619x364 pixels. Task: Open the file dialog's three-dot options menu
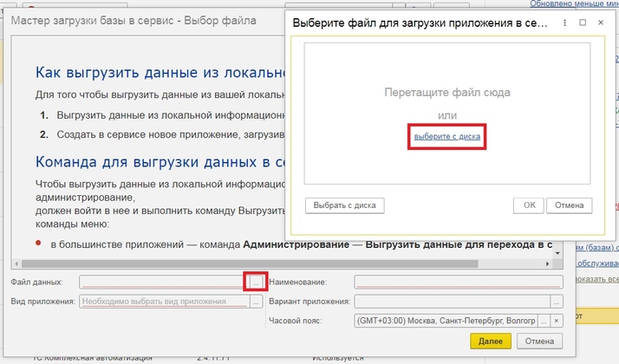click(x=565, y=23)
